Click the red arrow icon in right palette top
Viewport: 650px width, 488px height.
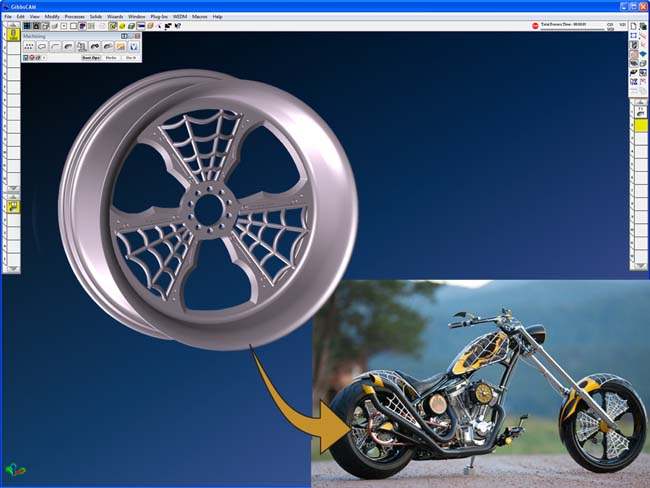(643, 36)
